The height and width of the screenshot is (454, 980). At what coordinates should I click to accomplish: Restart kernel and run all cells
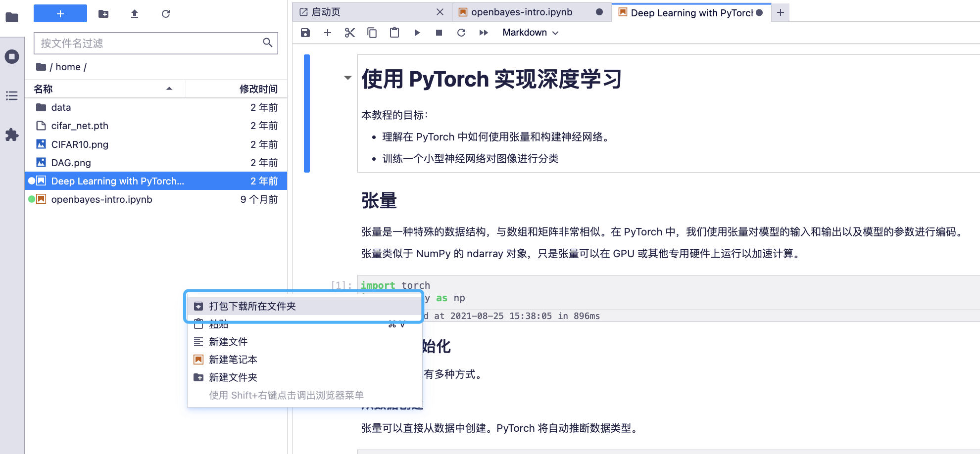coord(484,33)
